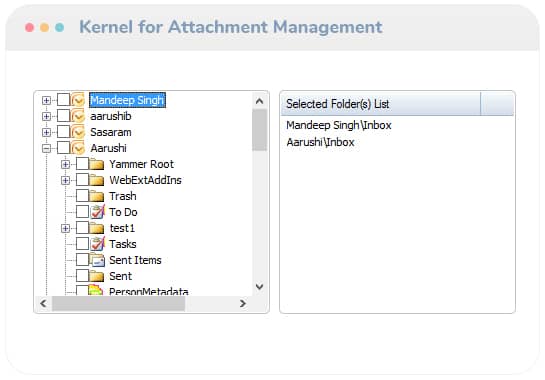Select Aarushi\Inbox list entry
The width and height of the screenshot is (545, 380).
(x=320, y=142)
